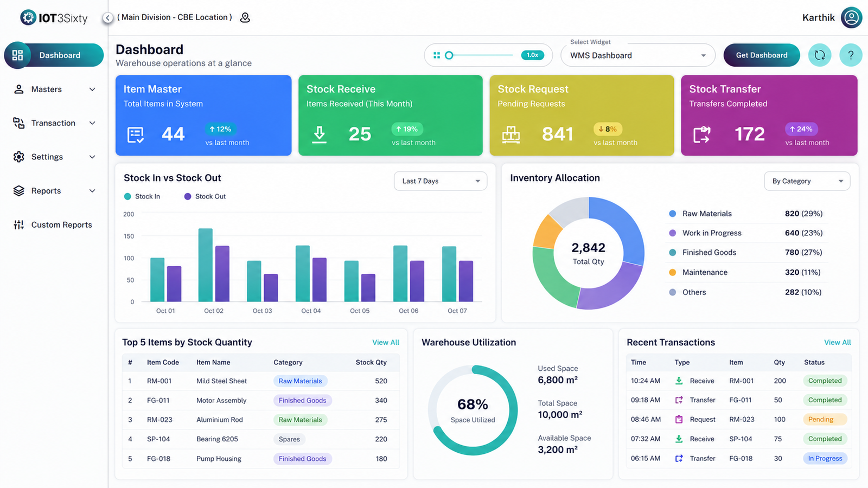Viewport: 868px width, 488px height.
Task: Click the grid layout icon beside the zoom slider
Action: click(x=437, y=55)
